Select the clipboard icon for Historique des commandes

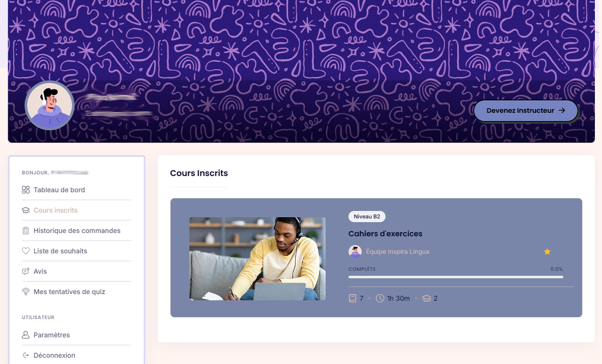pos(25,231)
